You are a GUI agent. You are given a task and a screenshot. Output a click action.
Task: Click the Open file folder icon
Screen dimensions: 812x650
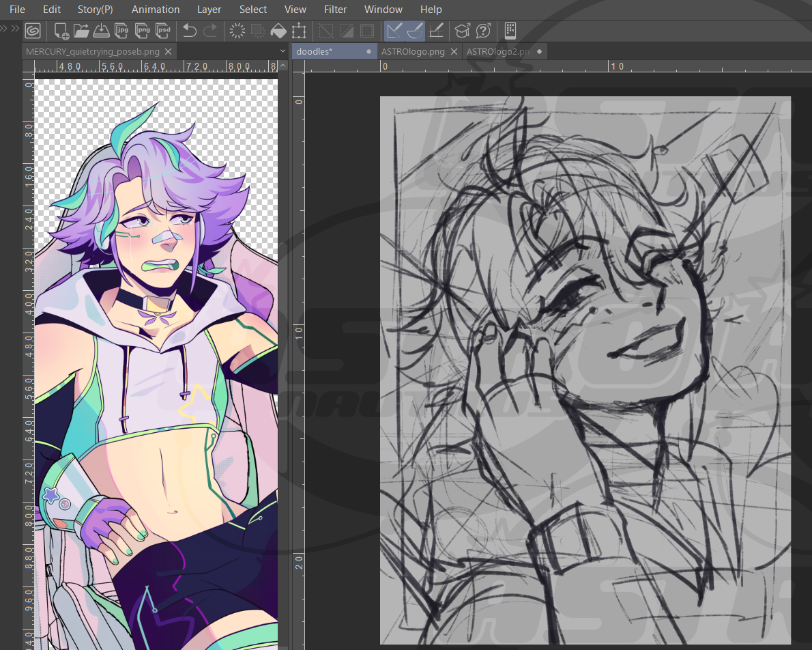coord(81,31)
